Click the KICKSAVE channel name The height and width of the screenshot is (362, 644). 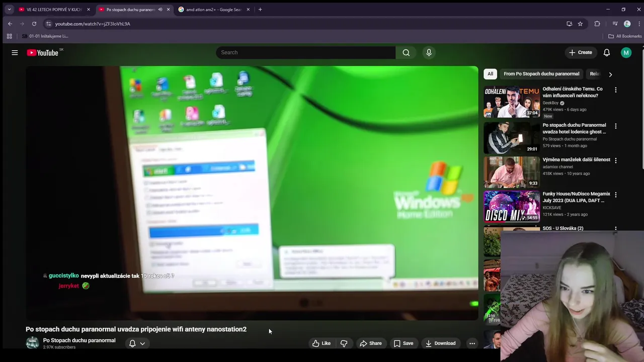pos(551,208)
